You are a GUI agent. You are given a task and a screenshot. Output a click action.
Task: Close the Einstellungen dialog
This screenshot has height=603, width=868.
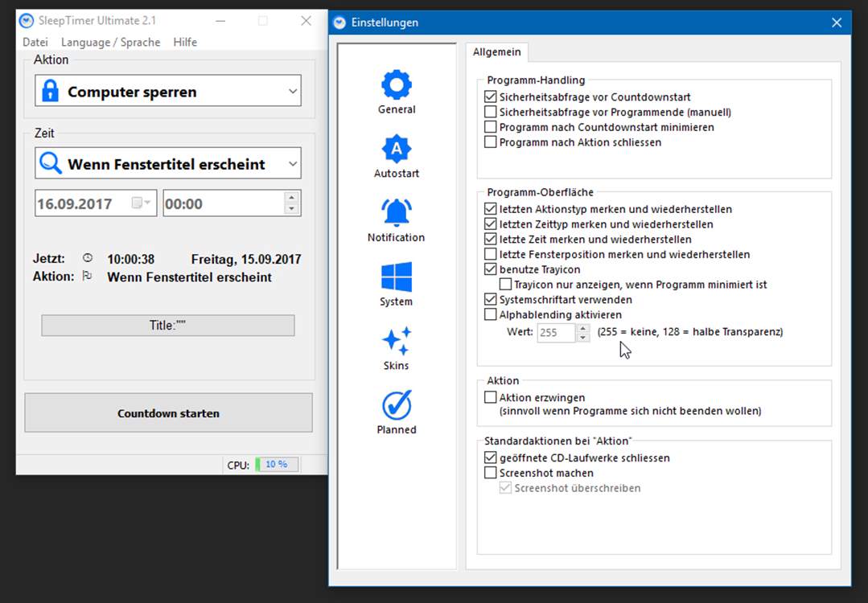click(x=837, y=23)
